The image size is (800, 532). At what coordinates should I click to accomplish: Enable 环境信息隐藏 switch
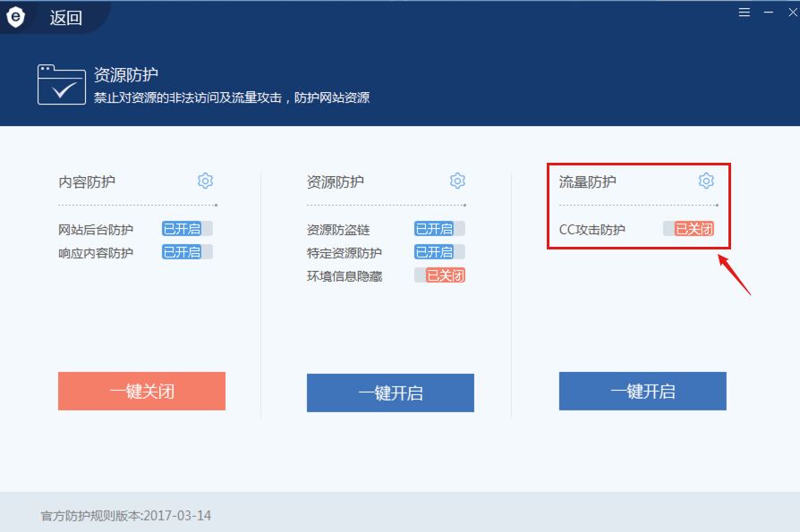[439, 275]
